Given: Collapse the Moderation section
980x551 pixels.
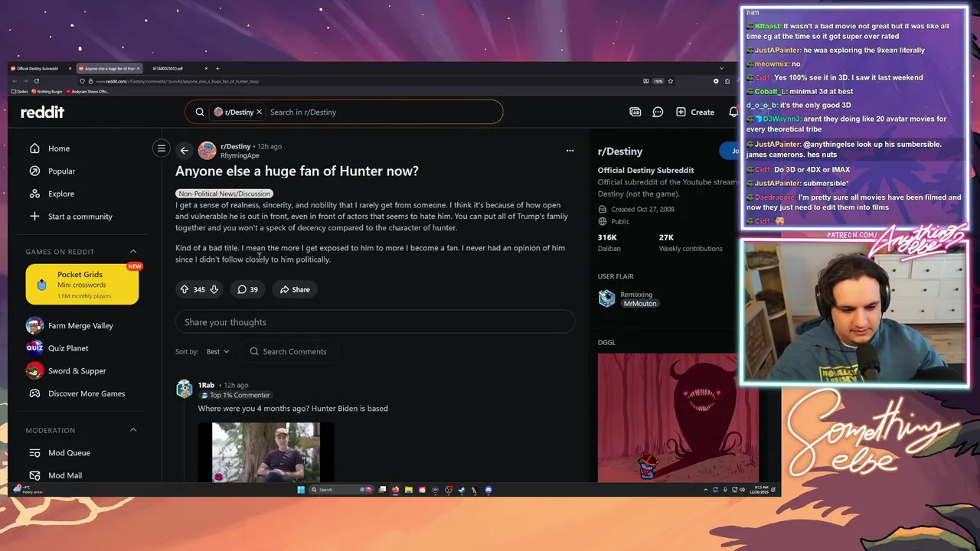Looking at the screenshot, I should 133,430.
